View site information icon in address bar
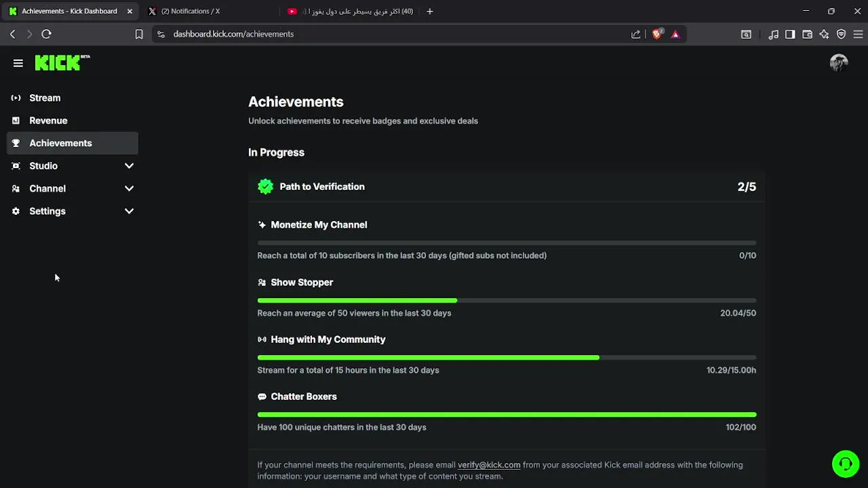Viewport: 868px width, 488px height. click(x=161, y=34)
